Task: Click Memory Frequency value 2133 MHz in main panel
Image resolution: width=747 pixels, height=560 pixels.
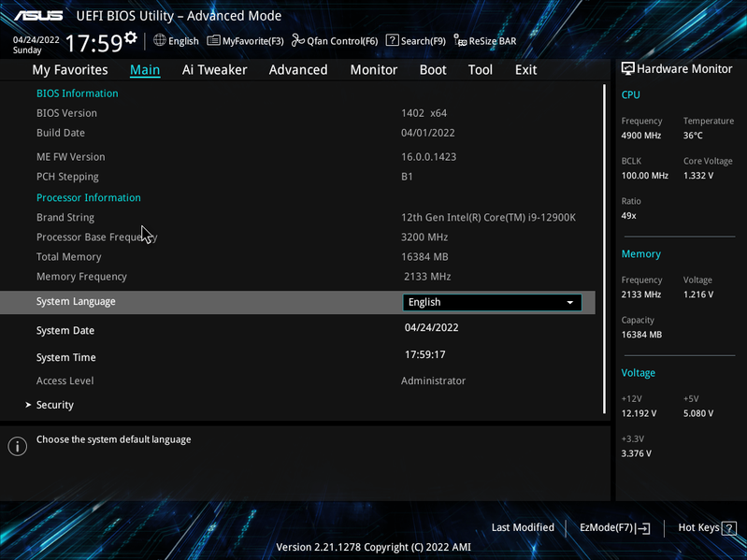Action: click(427, 277)
